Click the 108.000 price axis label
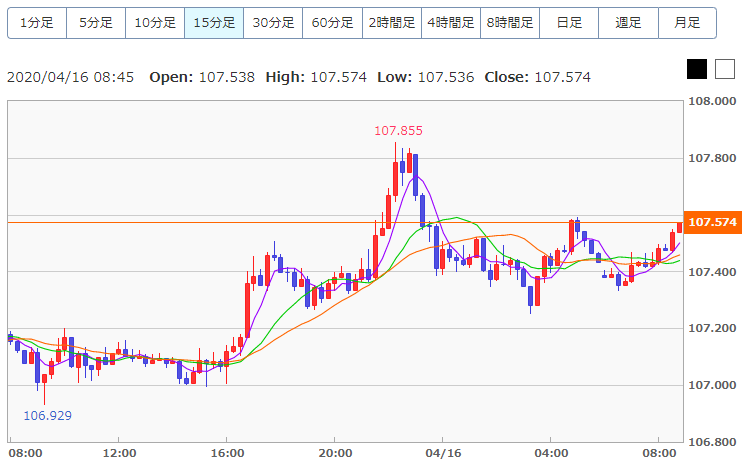745x462 pixels. tap(712, 101)
